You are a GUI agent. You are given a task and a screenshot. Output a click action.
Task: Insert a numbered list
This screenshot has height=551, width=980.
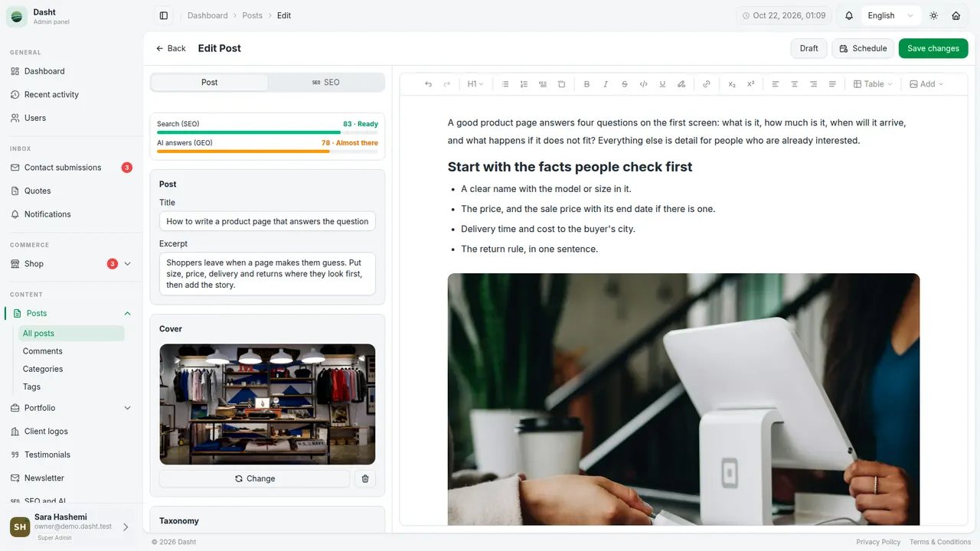click(x=524, y=84)
